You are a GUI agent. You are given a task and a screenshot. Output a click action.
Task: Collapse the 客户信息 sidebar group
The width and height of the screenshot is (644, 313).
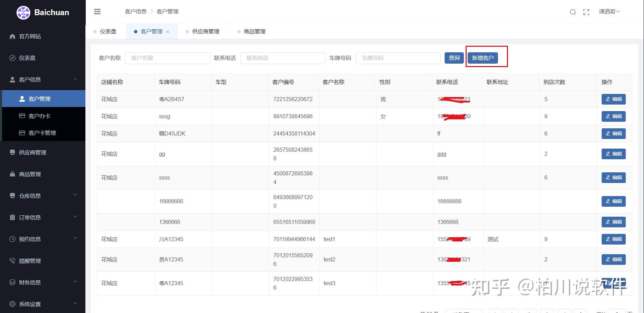43,79
